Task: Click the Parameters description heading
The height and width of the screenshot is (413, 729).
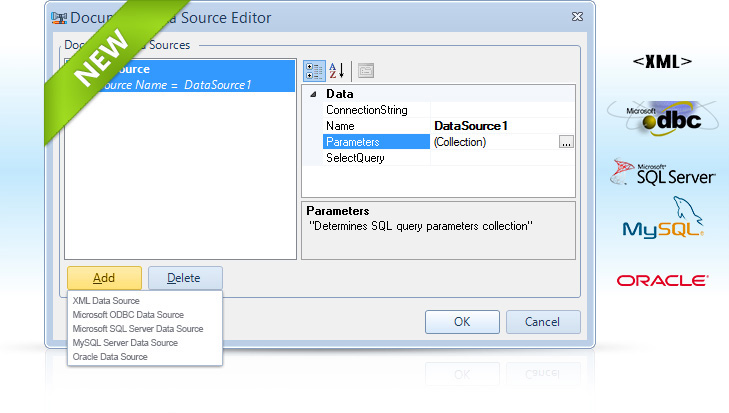Action: tap(338, 211)
